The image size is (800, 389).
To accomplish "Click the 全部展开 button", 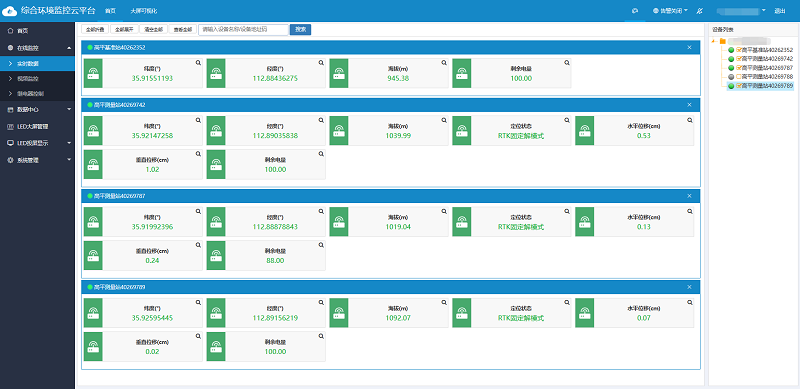I will [124, 30].
